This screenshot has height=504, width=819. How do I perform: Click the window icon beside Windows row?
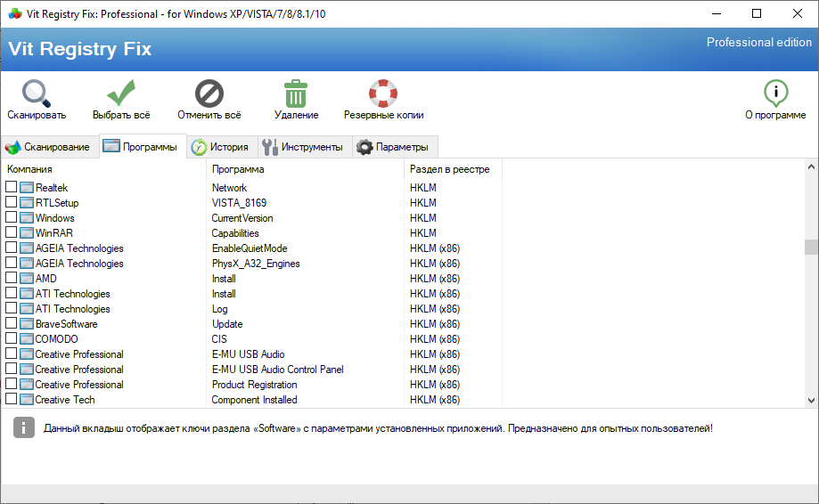(27, 217)
